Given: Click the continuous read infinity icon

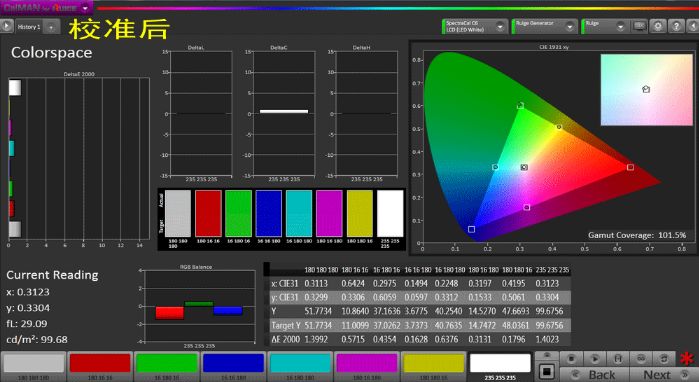Looking at the screenshot, I should (641, 358).
